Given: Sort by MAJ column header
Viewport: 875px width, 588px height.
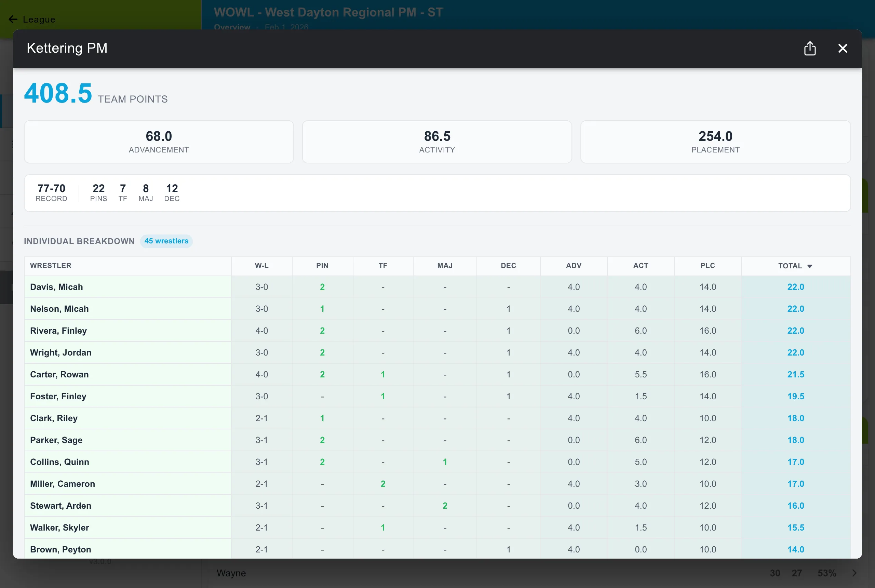Looking at the screenshot, I should [x=445, y=266].
